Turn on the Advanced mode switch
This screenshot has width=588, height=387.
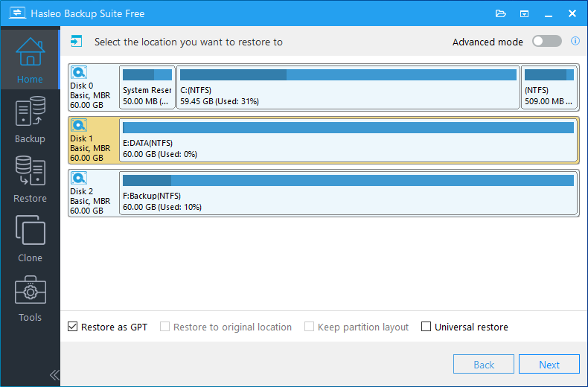(x=547, y=42)
